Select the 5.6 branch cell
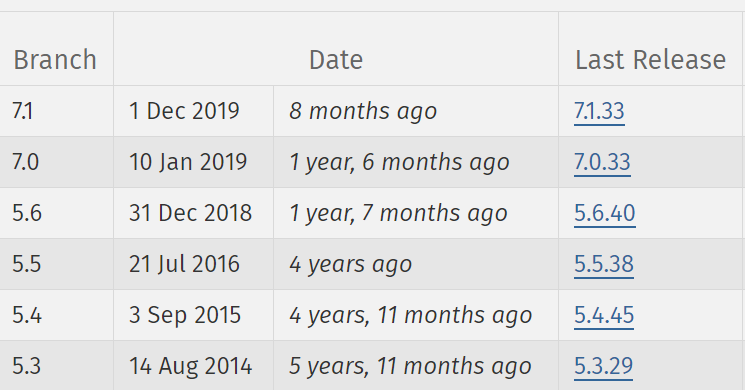 coord(57,213)
